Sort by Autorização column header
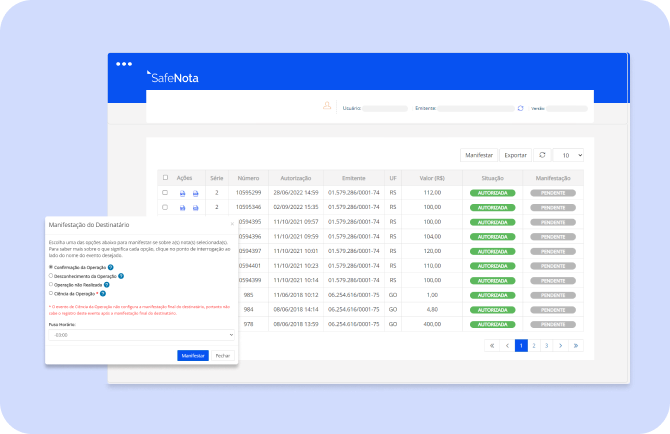This screenshot has height=434, width=670. tap(296, 178)
